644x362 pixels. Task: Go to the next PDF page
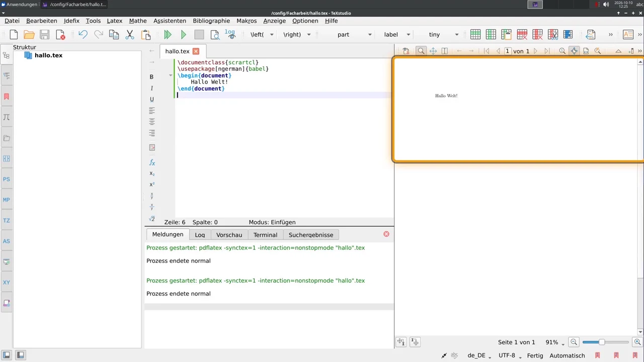535,51
